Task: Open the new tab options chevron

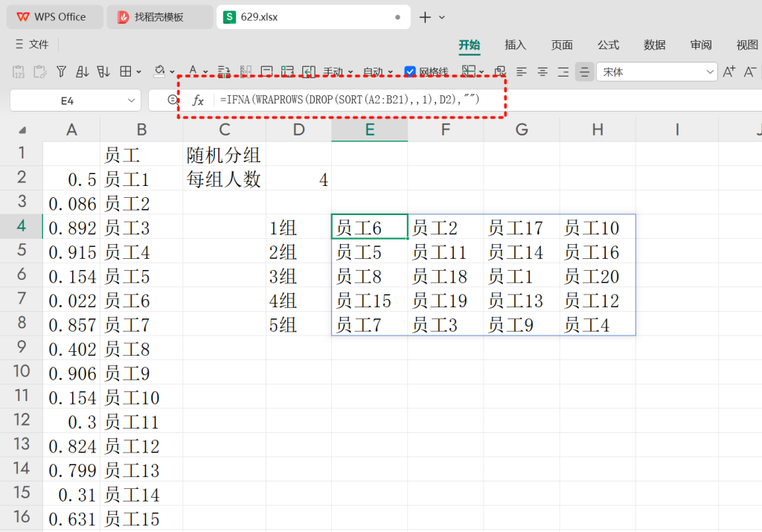Action: click(x=442, y=18)
